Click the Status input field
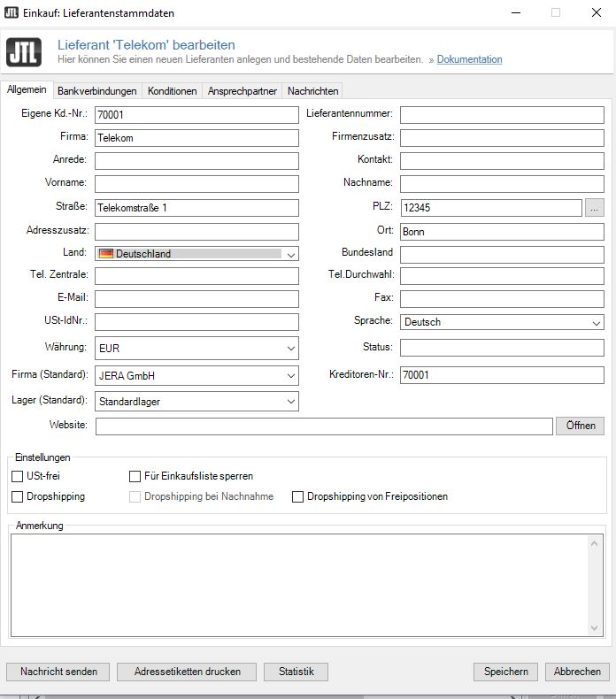616x699 pixels. tap(502, 348)
